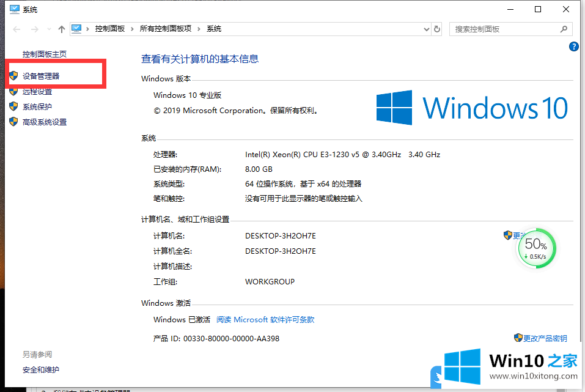The height and width of the screenshot is (392, 585).
Task: Open System protection (系统保护) link
Action: [x=37, y=107]
